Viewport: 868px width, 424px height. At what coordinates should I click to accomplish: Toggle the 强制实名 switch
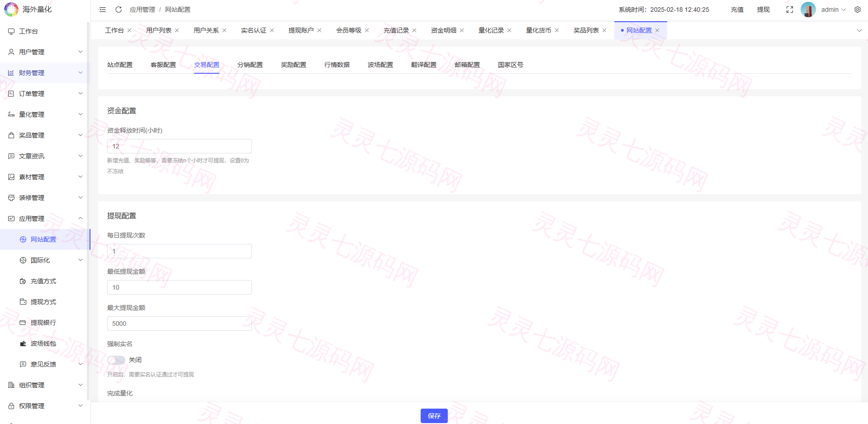116,360
